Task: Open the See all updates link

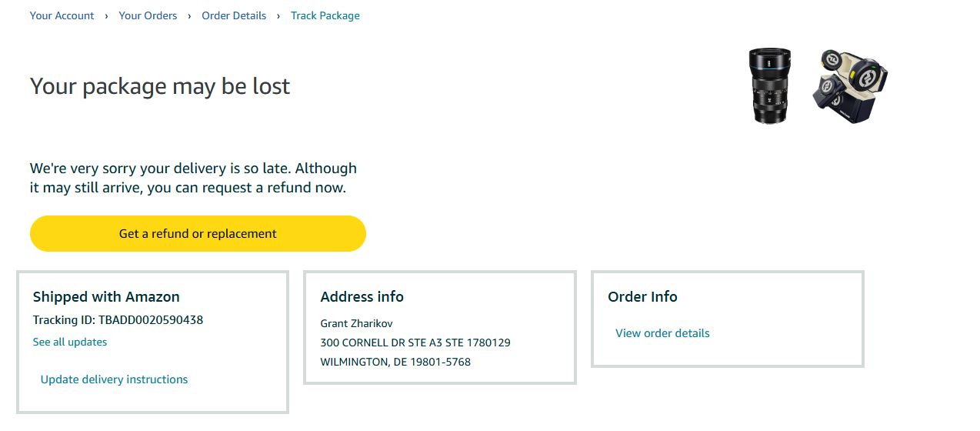Action: point(70,342)
